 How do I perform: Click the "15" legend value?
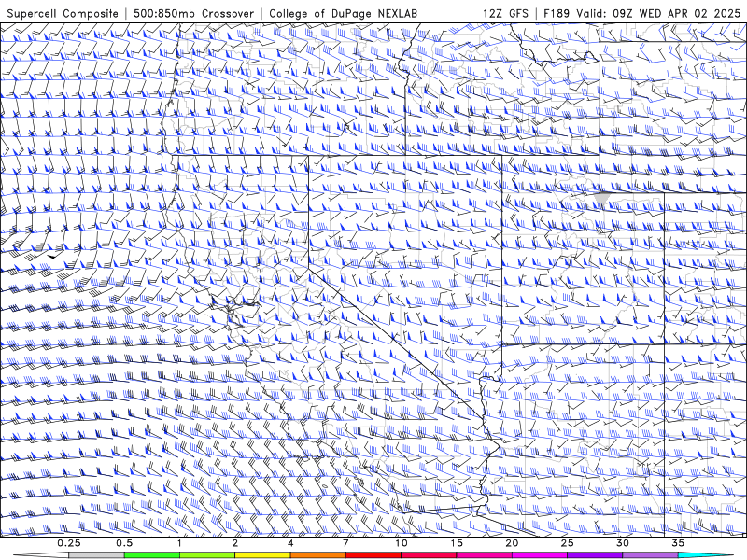[457, 543]
